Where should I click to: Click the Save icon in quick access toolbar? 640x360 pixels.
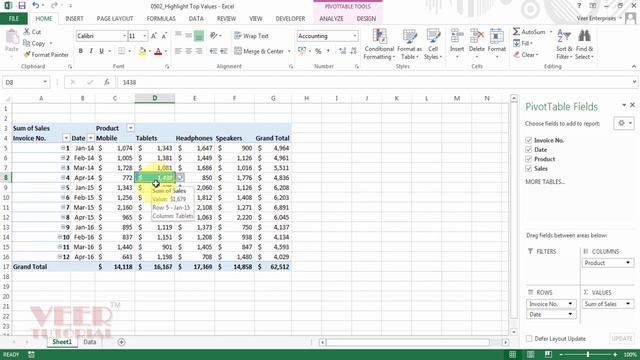coord(22,6)
